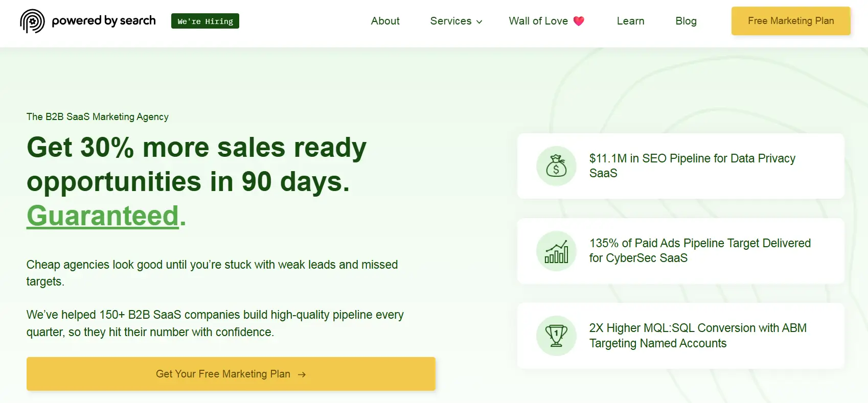The height and width of the screenshot is (403, 868).
Task: Open the $11.1M in SEO Pipeline case study
Action: [x=680, y=166]
